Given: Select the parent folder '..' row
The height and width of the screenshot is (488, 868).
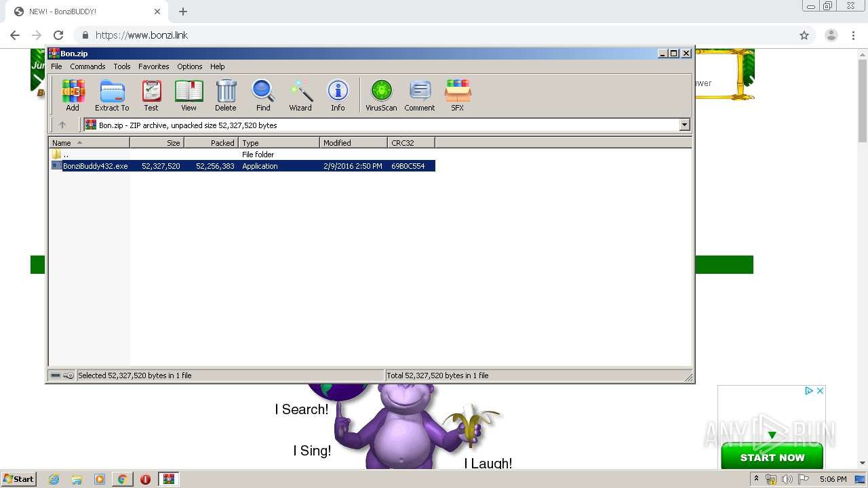Looking at the screenshot, I should coord(243,155).
